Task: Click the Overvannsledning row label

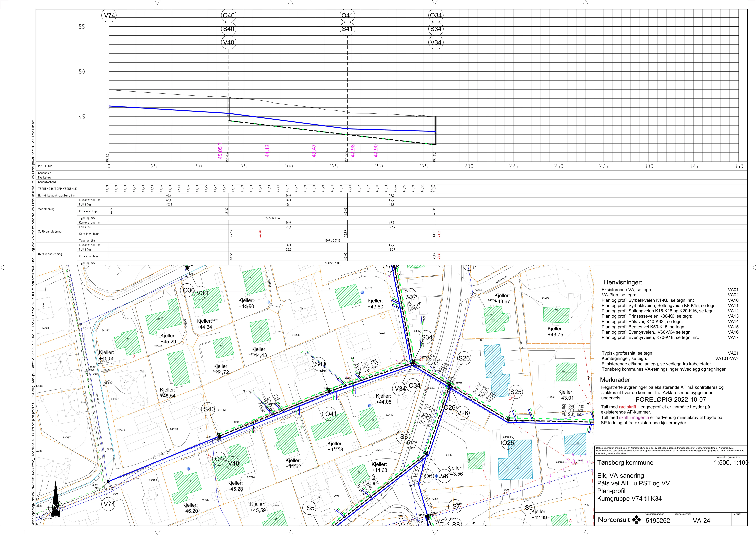Action: pyautogui.click(x=50, y=254)
